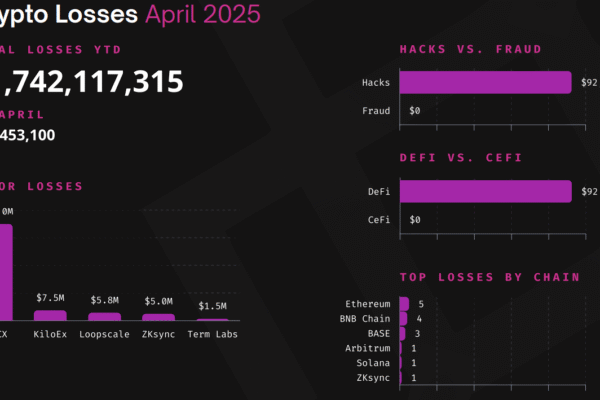Select the BNB Chain bar
This screenshot has width=600, height=400.
tap(403, 318)
